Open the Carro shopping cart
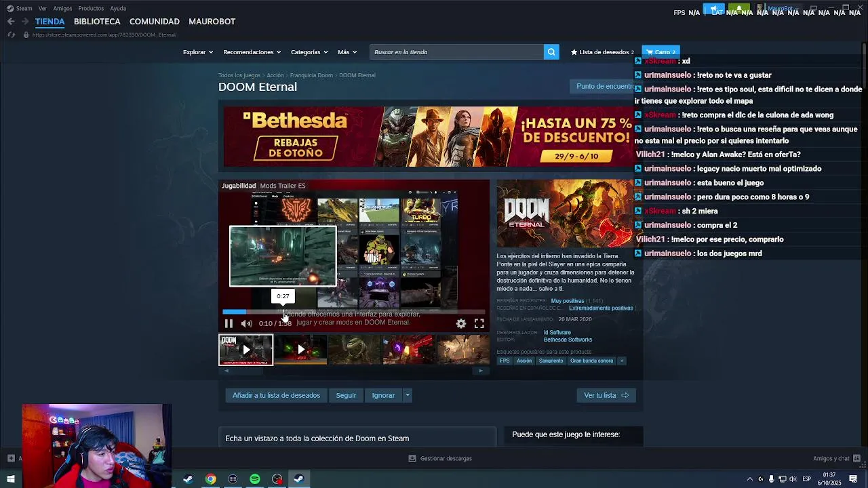The height and width of the screenshot is (488, 868). [660, 52]
